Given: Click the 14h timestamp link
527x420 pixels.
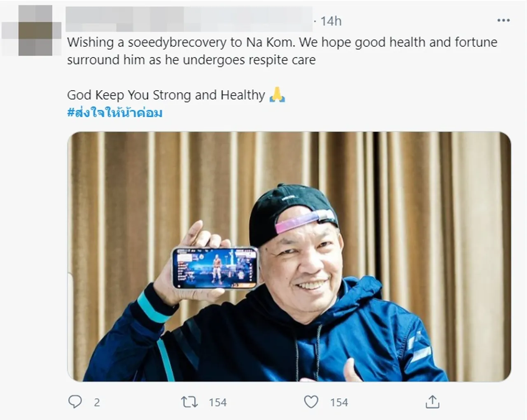Looking at the screenshot, I should click(331, 21).
